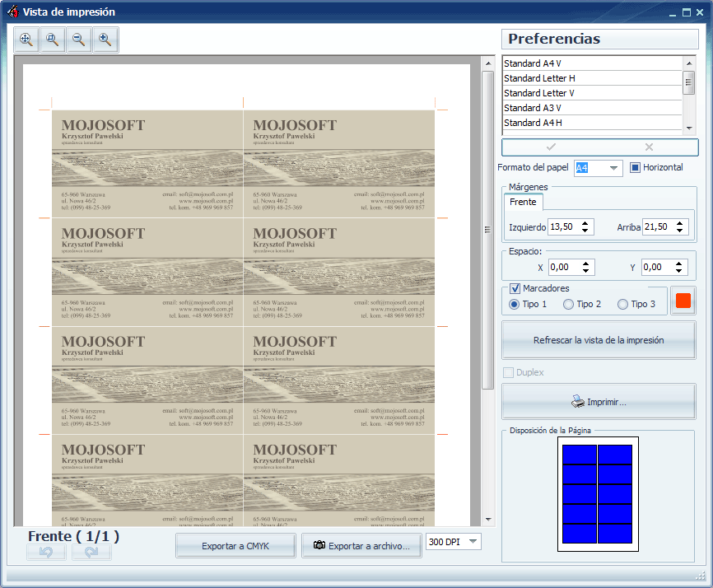Click the Disposición de la Página layout thumbnail
Screen dimensions: 713x588
coord(598,494)
